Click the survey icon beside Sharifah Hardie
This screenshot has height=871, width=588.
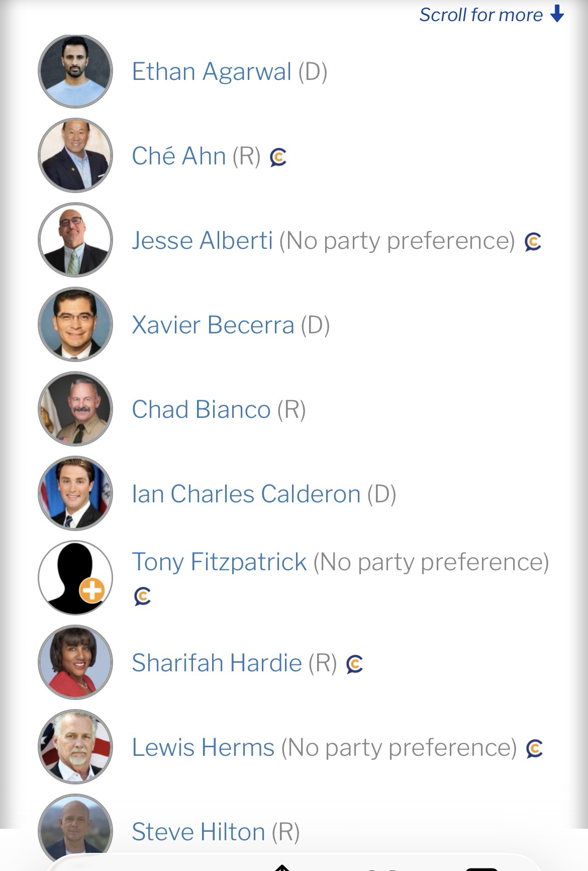354,664
